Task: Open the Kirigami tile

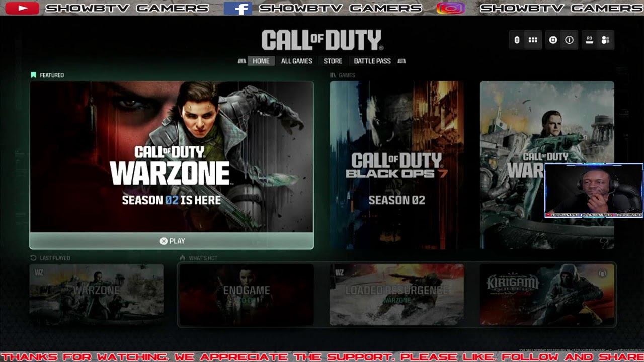Action: click(547, 295)
